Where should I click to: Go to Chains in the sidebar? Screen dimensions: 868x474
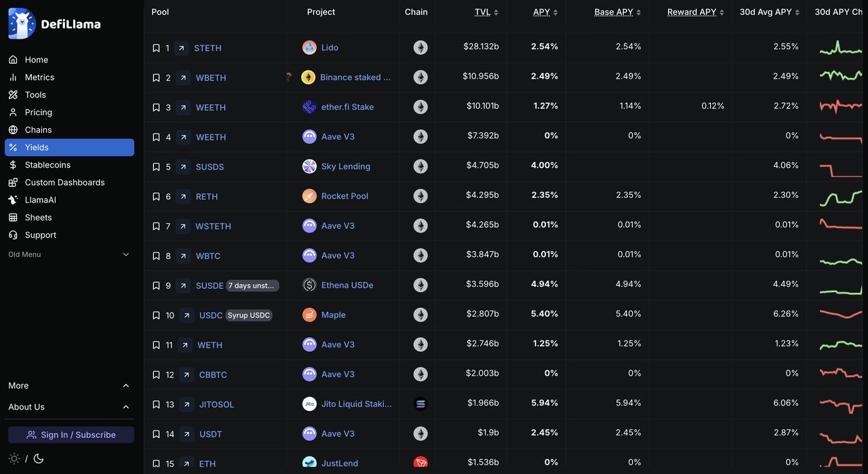tap(38, 130)
